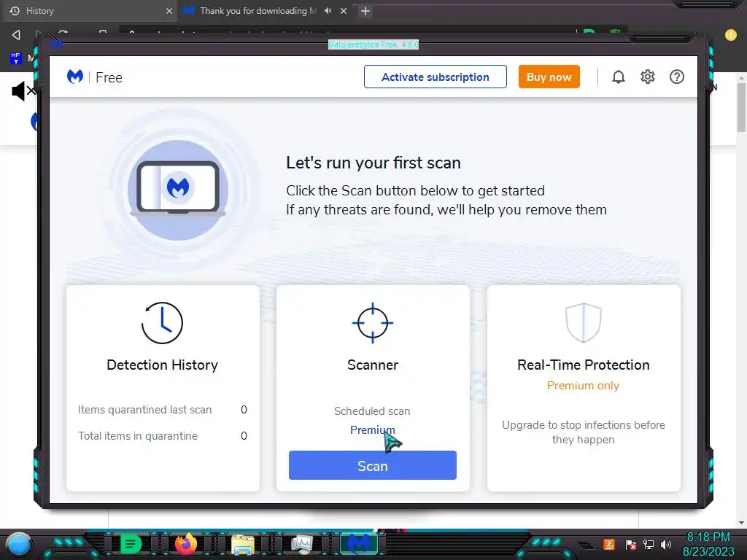Open the Detection History title
Screen dimensions: 747x560
[162, 365]
